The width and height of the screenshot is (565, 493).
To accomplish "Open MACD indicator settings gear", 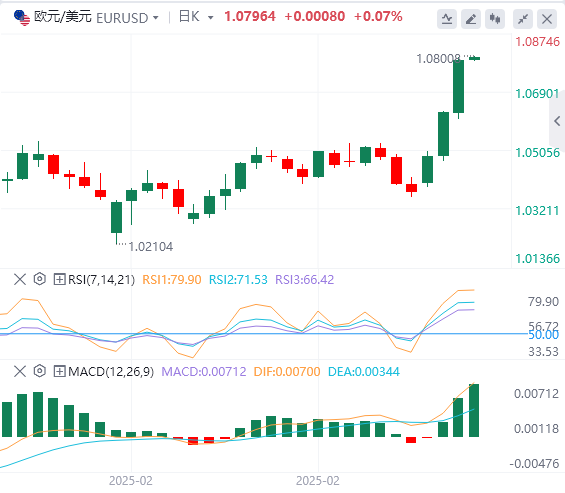I will (x=40, y=371).
